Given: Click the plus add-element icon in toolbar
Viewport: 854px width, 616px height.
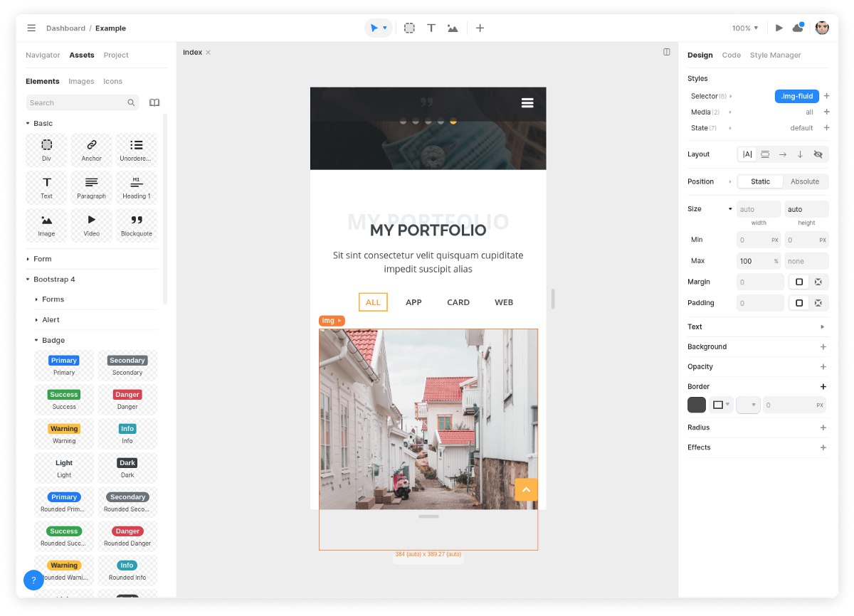Looking at the screenshot, I should tap(480, 28).
